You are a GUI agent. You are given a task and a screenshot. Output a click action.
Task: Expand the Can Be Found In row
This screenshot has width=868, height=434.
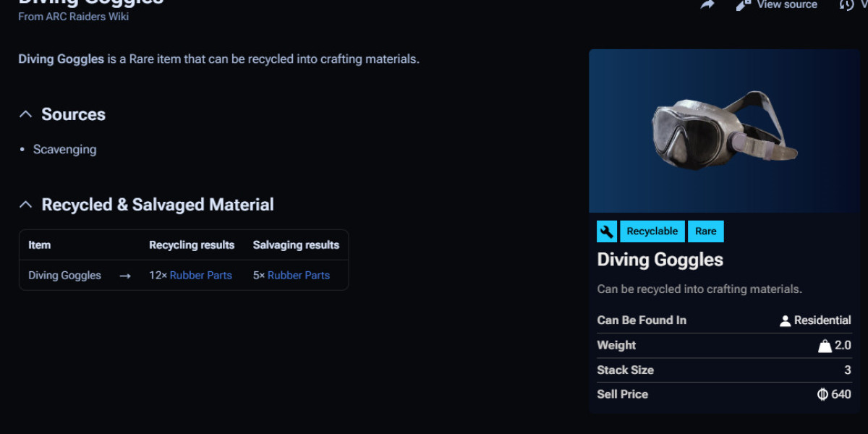(641, 320)
